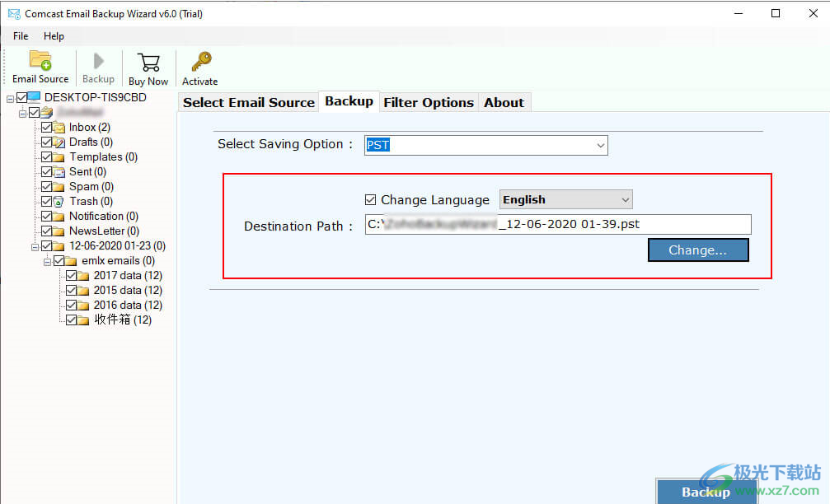Click the bottom Backup button
The height and width of the screenshot is (504, 830).
point(706,492)
